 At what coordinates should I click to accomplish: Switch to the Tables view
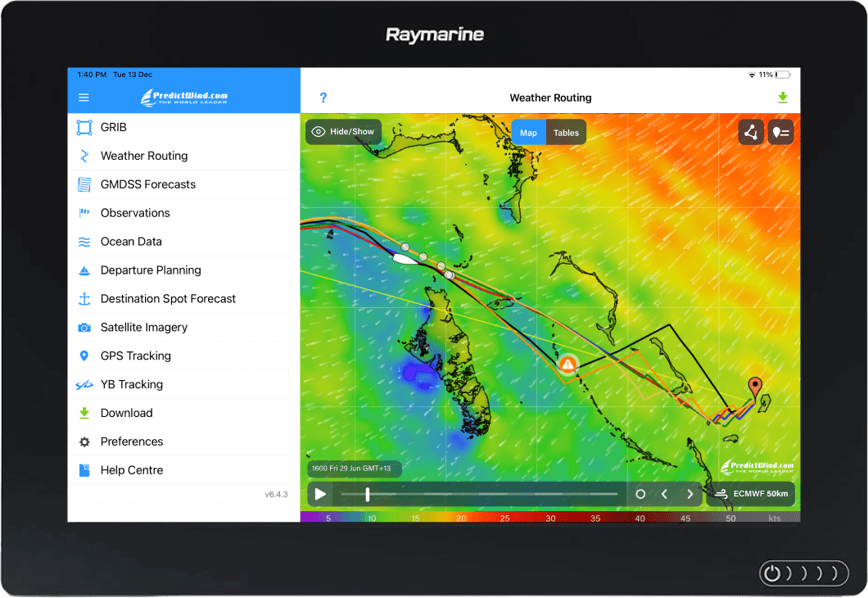[565, 132]
